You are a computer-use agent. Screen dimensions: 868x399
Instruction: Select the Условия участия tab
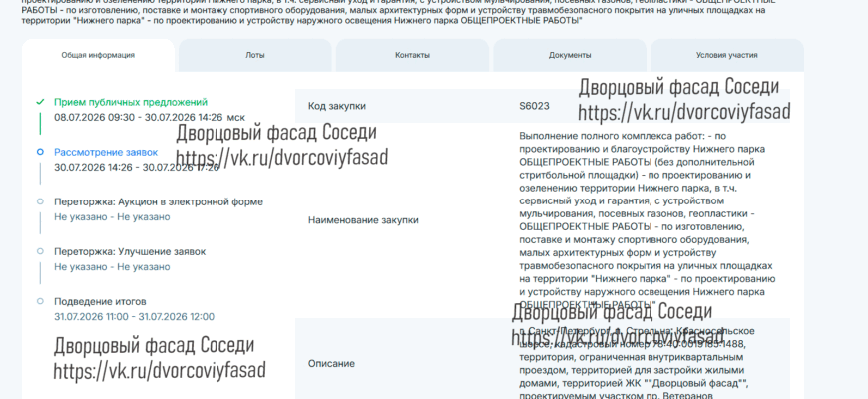tap(727, 55)
